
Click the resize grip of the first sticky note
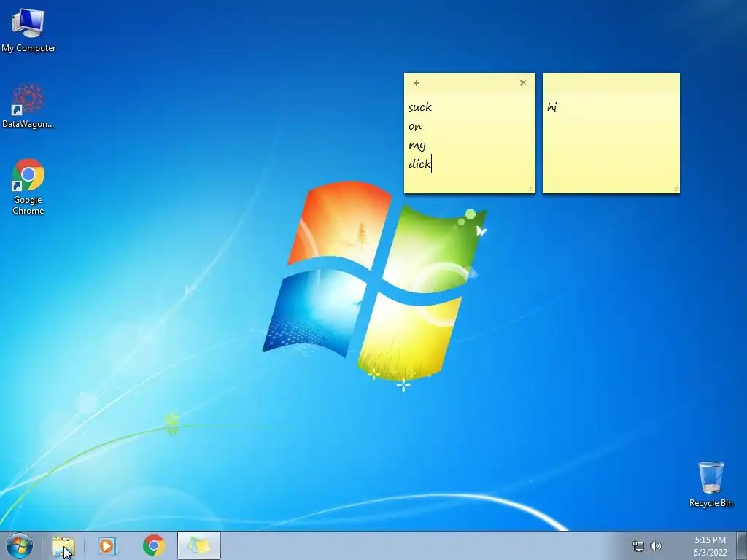click(531, 189)
